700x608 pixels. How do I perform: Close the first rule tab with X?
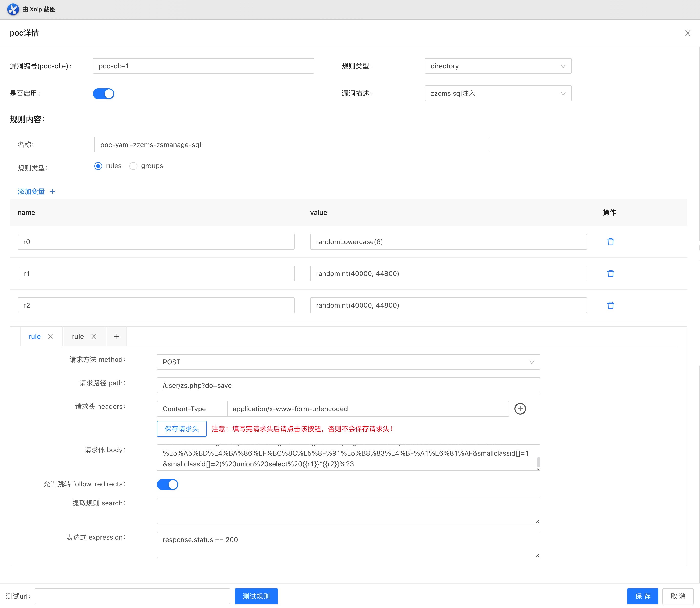point(50,336)
